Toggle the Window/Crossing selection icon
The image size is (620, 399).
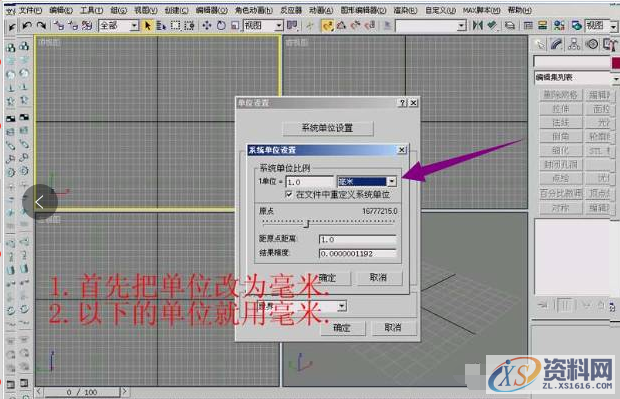(189, 26)
